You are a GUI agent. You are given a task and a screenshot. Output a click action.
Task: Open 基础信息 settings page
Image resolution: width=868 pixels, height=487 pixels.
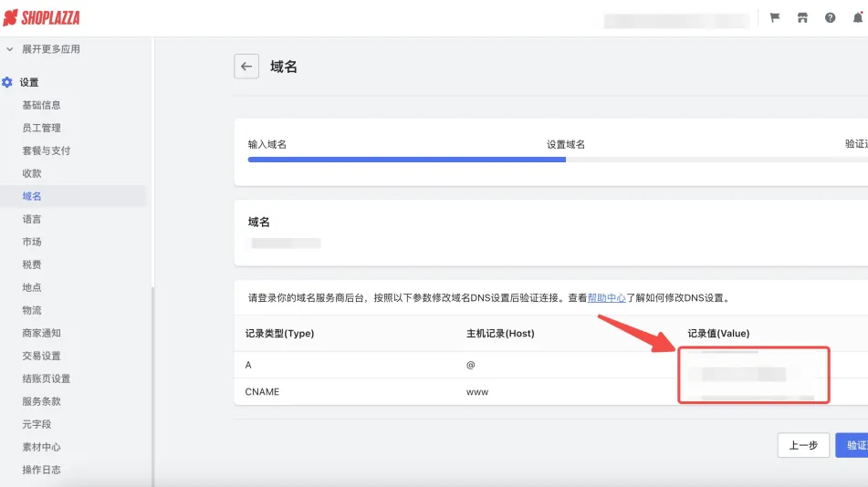click(x=41, y=105)
